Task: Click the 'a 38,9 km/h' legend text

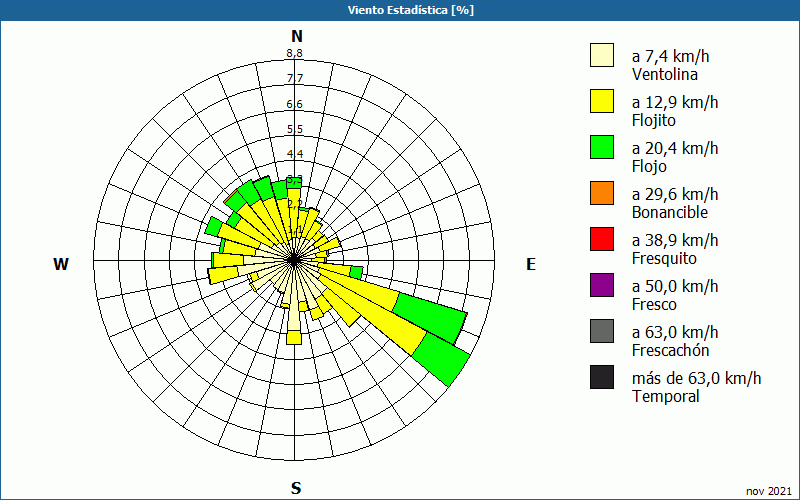Action: click(x=674, y=240)
